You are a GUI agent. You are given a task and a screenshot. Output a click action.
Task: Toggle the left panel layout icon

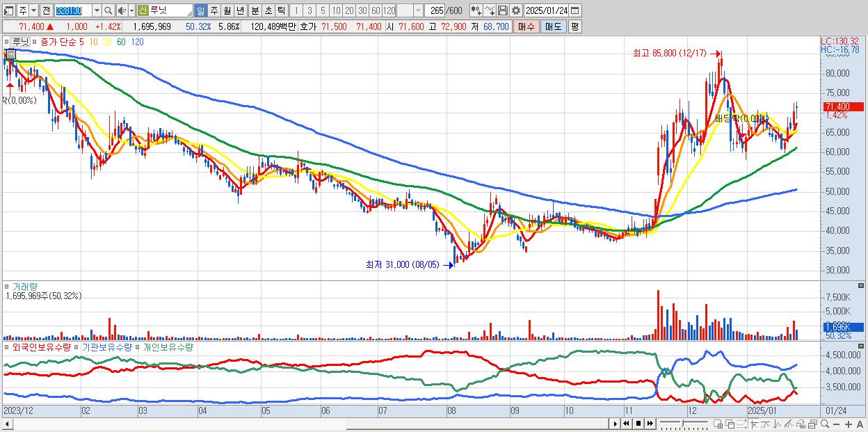8,11
